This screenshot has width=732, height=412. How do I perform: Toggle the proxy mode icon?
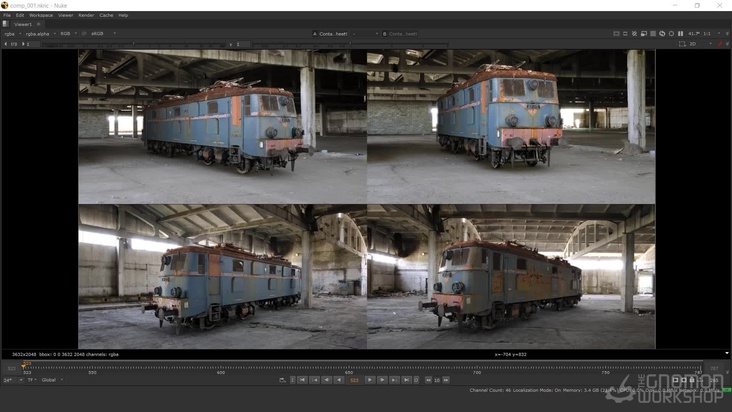point(625,34)
